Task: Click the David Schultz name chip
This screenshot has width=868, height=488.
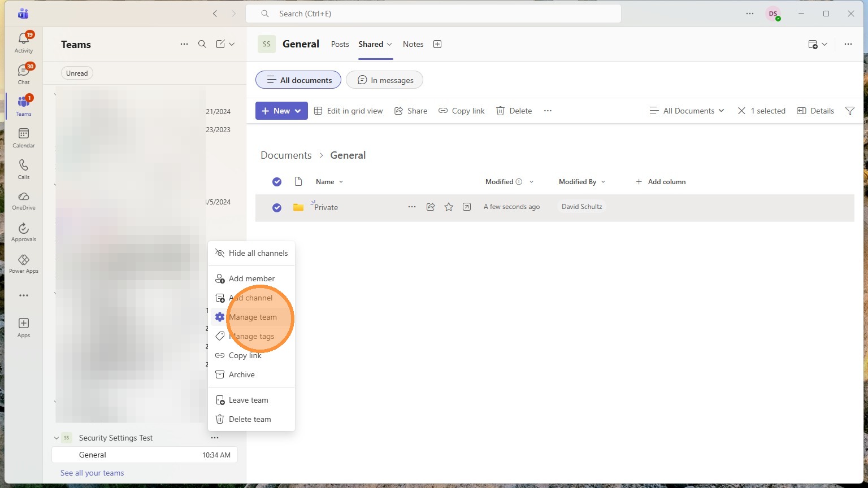Action: [x=582, y=207]
